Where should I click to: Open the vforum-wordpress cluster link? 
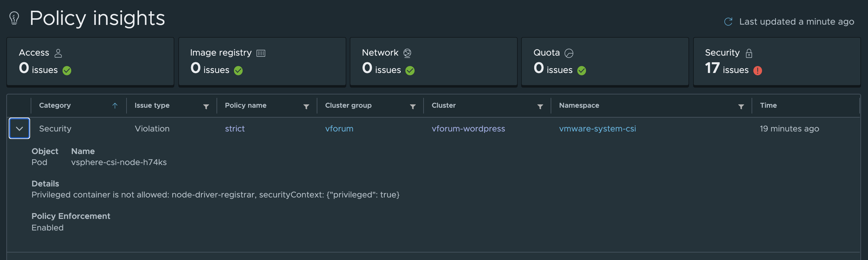(468, 129)
